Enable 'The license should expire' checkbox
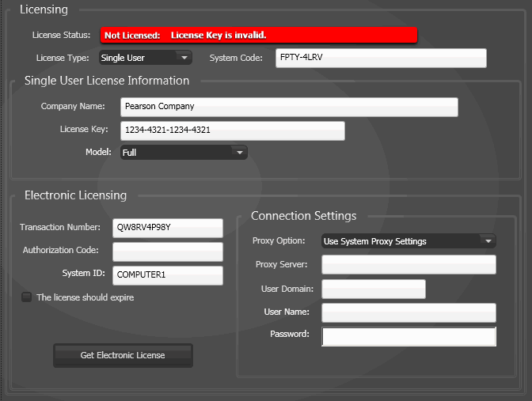The height and width of the screenshot is (401, 532). 26,297
